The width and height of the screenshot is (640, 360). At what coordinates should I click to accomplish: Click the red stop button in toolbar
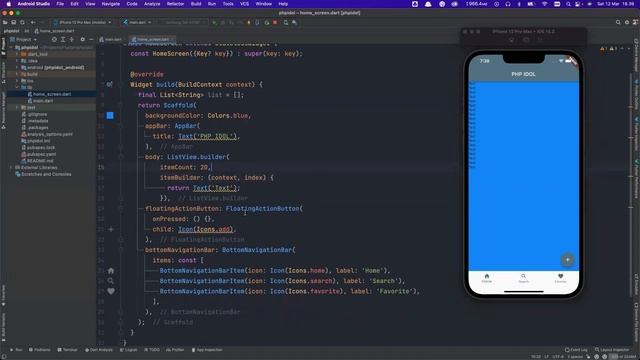click(x=275, y=22)
